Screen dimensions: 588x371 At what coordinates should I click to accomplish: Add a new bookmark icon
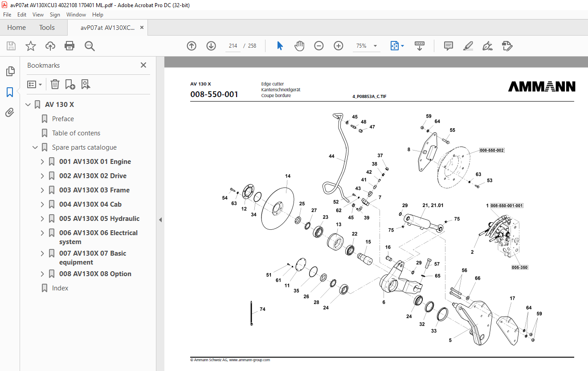(x=70, y=84)
